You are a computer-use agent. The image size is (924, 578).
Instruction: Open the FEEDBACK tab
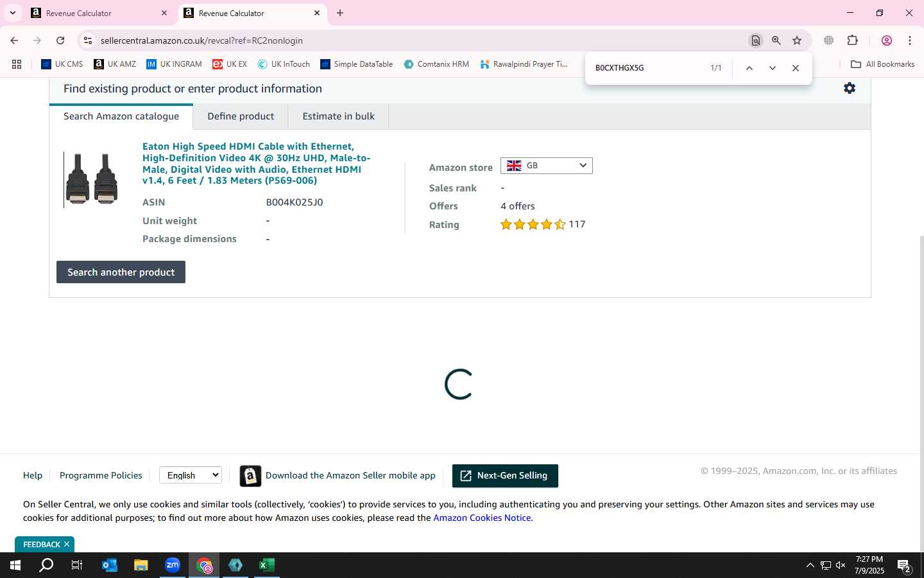[42, 544]
